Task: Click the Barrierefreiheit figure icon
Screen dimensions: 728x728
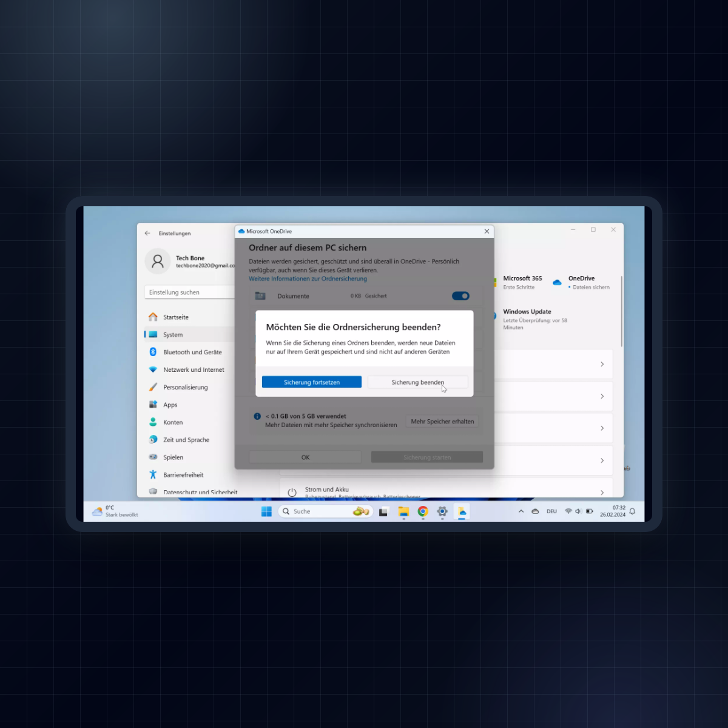Action: pyautogui.click(x=153, y=474)
